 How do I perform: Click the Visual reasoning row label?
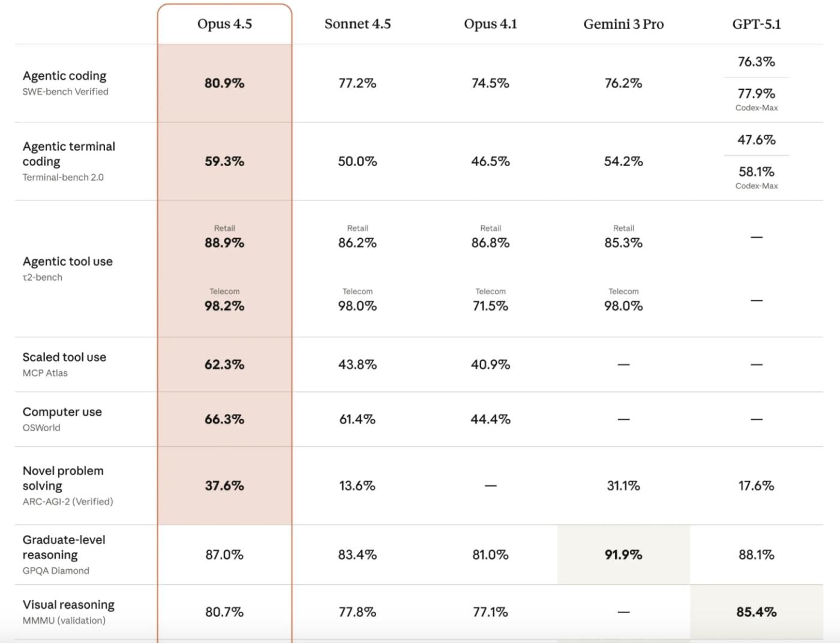tap(68, 605)
